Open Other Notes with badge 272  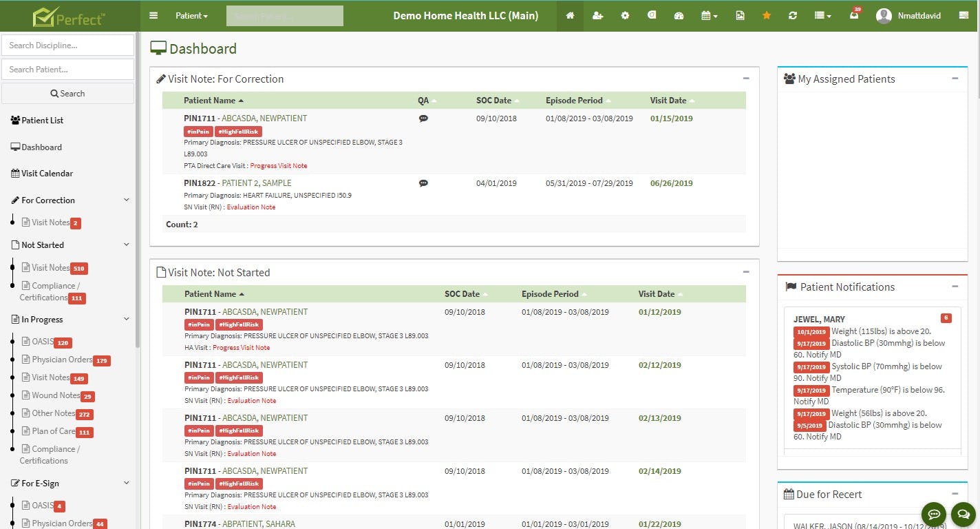(57, 413)
